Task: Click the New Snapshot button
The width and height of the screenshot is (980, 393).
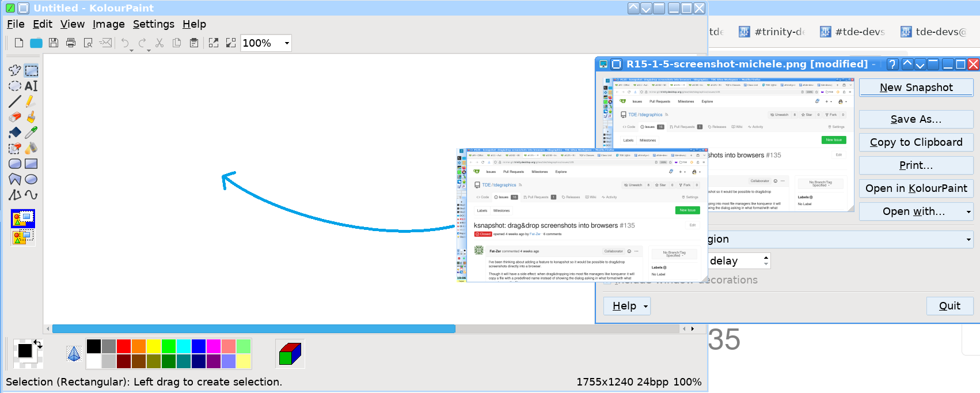Action: tap(916, 88)
